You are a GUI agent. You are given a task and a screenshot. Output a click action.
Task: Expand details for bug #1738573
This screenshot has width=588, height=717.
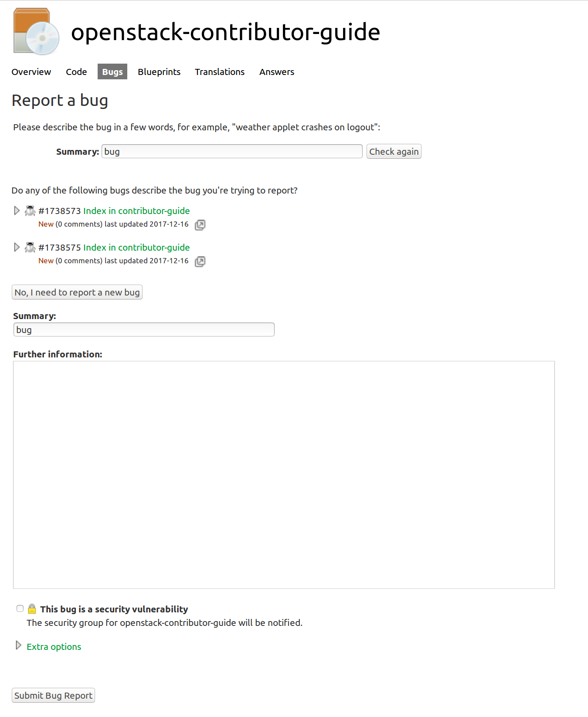click(x=17, y=211)
